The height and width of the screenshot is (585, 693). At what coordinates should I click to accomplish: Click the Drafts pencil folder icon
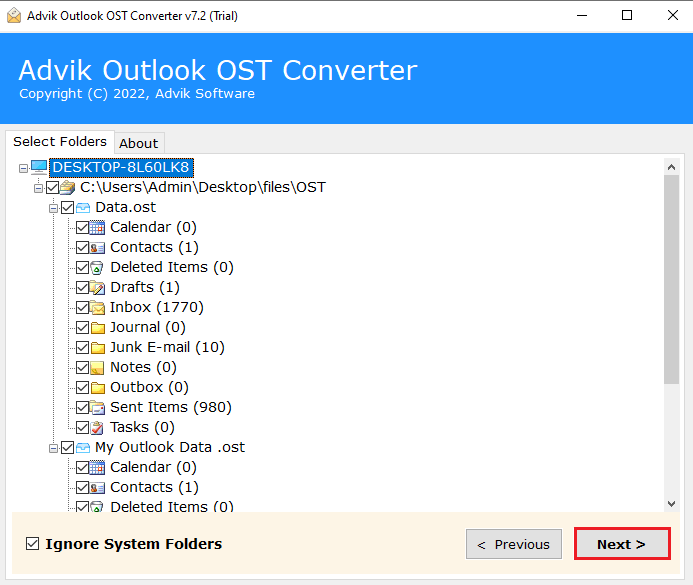(x=97, y=288)
